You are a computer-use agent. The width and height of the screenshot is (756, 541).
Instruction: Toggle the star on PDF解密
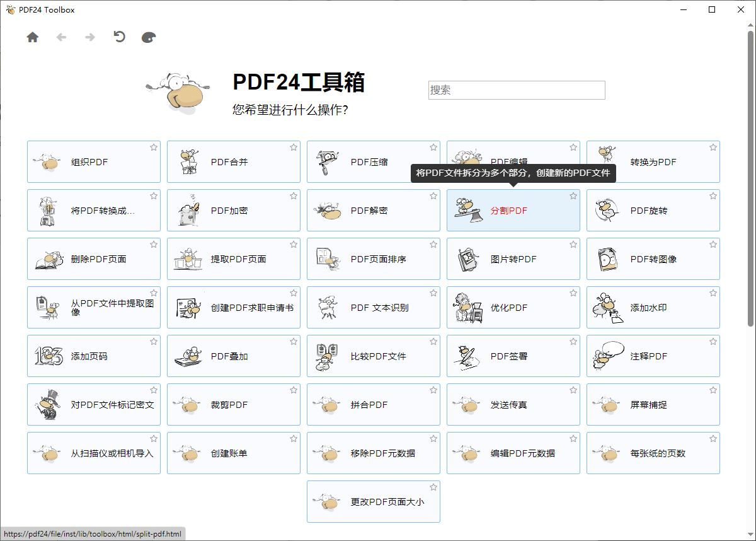(433, 195)
